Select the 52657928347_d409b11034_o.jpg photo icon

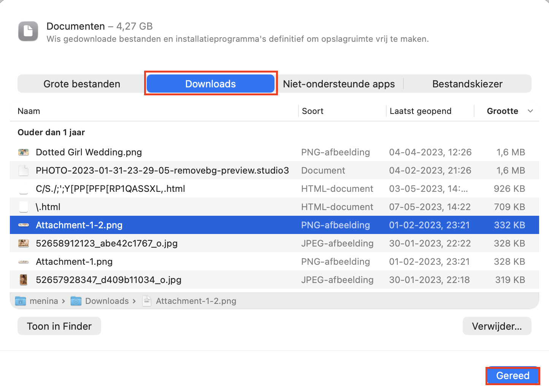[23, 280]
